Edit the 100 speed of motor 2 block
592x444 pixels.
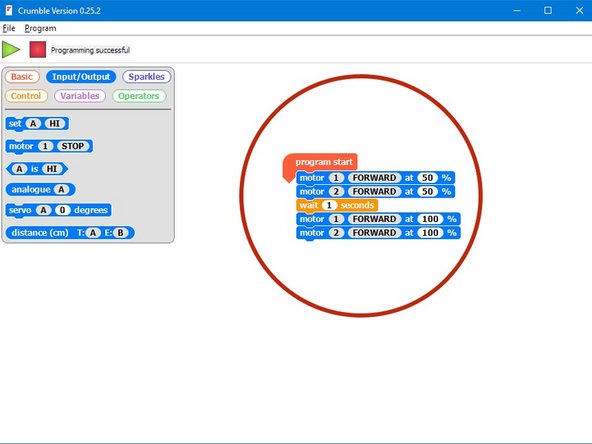pos(430,233)
